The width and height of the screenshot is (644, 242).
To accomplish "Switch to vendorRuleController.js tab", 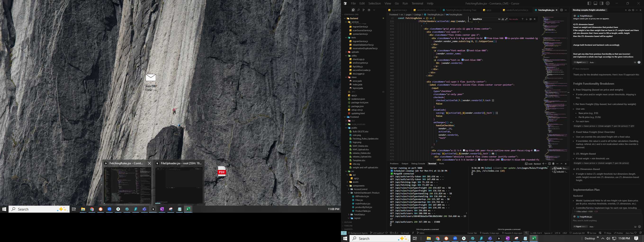I will pos(517,10).
